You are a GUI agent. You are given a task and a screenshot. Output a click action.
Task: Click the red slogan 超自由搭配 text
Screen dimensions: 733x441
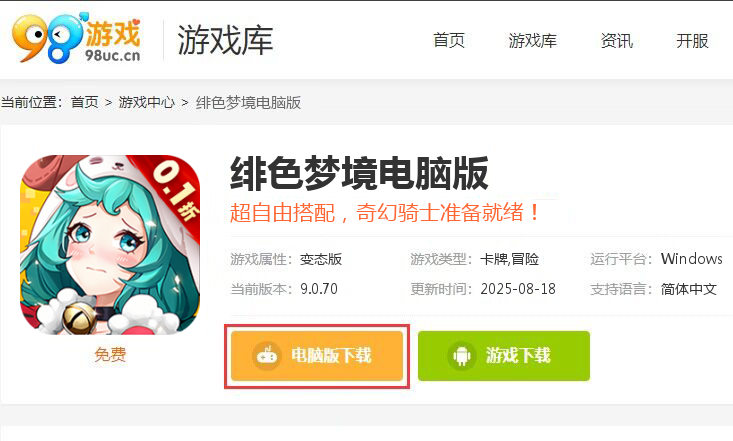(282, 213)
